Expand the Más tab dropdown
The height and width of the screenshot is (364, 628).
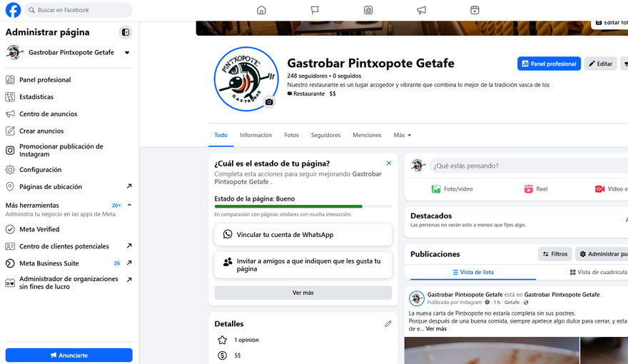[x=402, y=135]
